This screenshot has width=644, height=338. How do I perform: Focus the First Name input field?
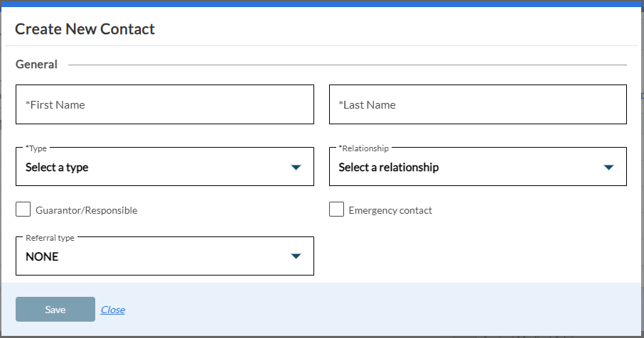pos(165,104)
